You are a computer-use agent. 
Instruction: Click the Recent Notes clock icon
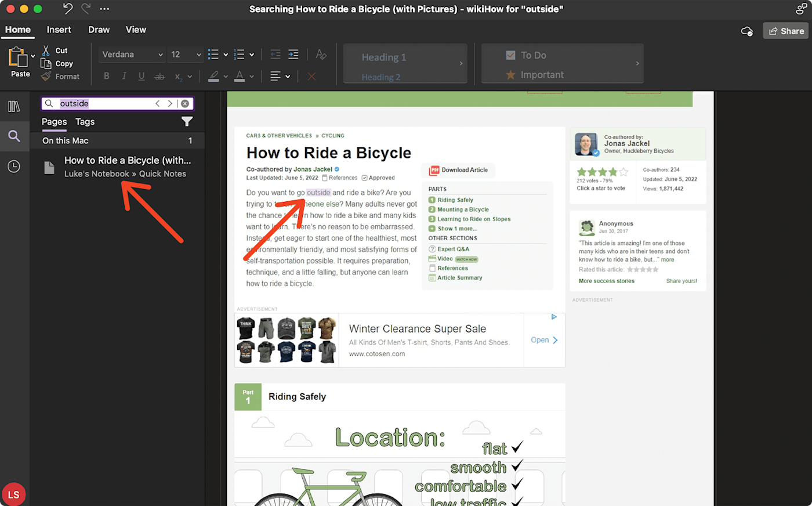coord(14,167)
